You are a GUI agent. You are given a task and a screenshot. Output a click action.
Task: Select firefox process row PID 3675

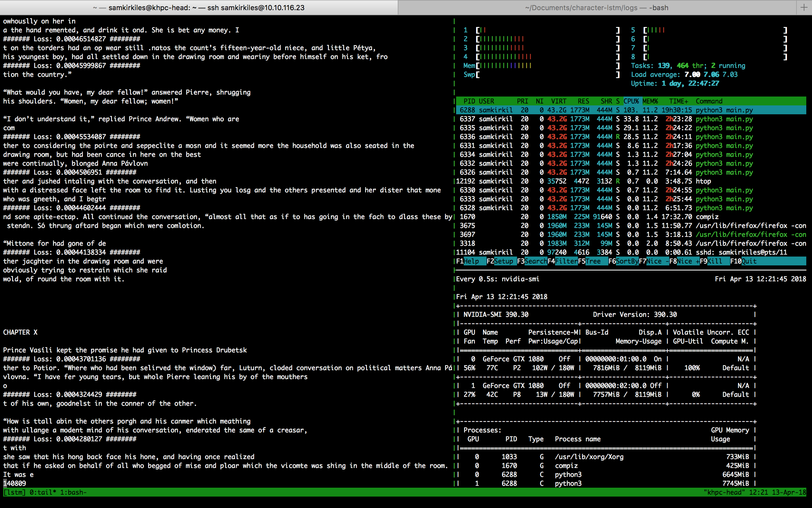click(631, 226)
